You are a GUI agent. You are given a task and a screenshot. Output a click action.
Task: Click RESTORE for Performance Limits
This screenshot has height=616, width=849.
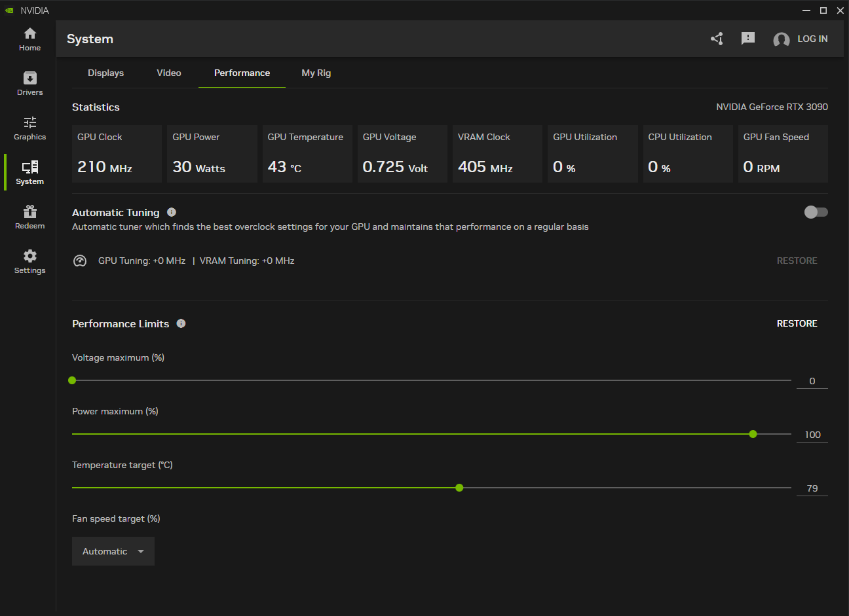click(x=797, y=323)
